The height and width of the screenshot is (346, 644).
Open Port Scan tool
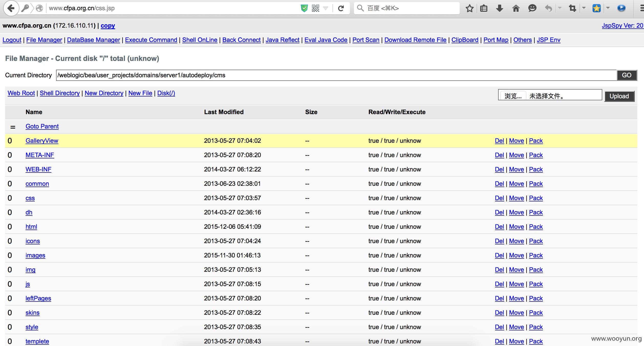click(366, 40)
